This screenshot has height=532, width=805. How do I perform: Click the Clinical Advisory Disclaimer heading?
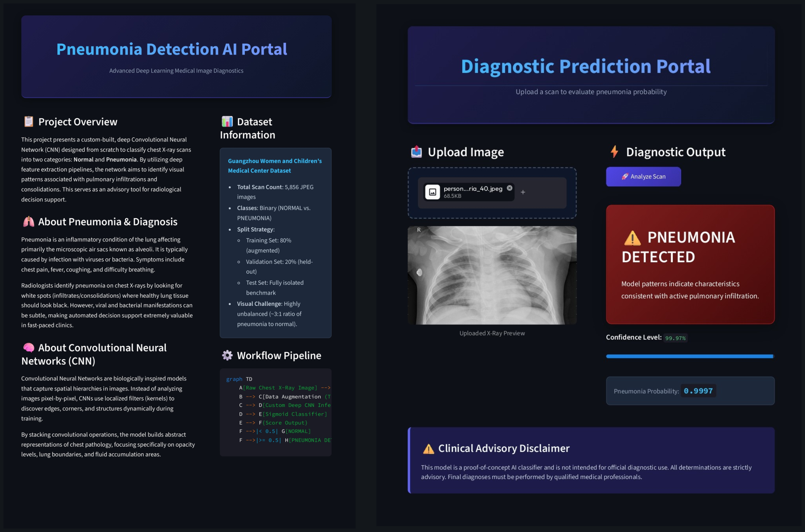[x=504, y=448]
